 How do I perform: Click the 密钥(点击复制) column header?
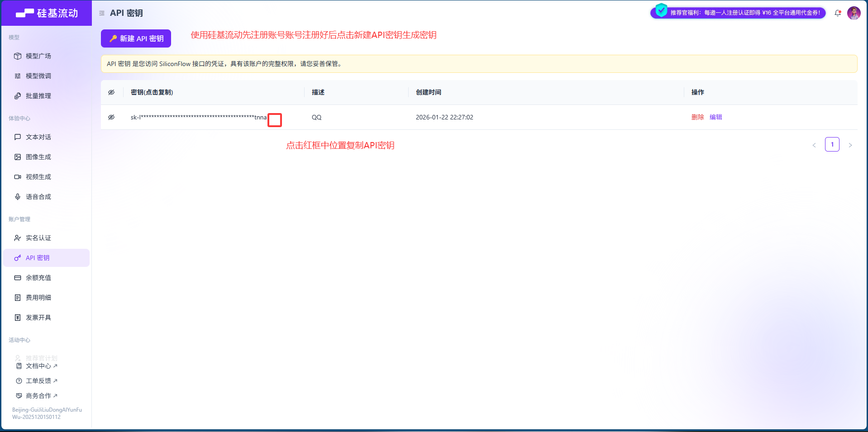152,92
